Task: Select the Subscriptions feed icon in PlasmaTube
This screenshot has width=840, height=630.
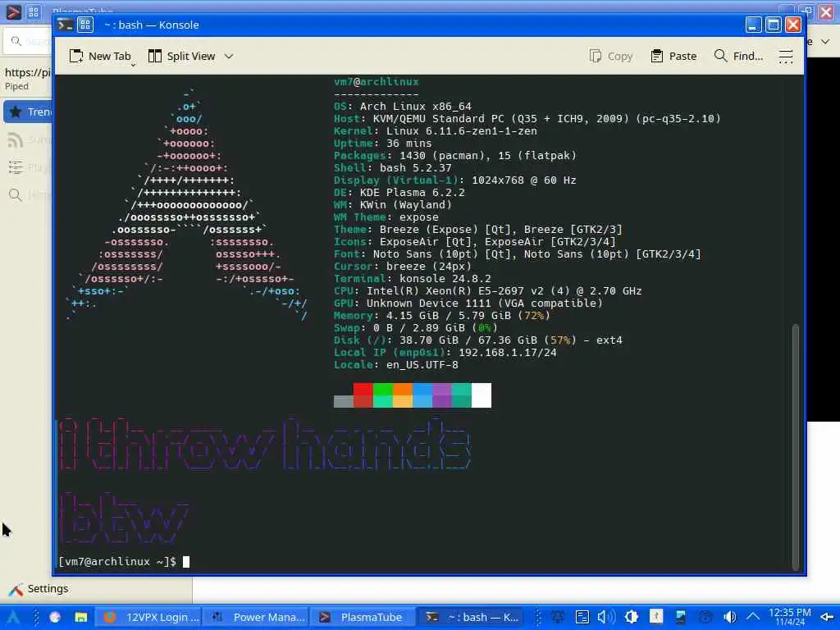Action: (16, 139)
